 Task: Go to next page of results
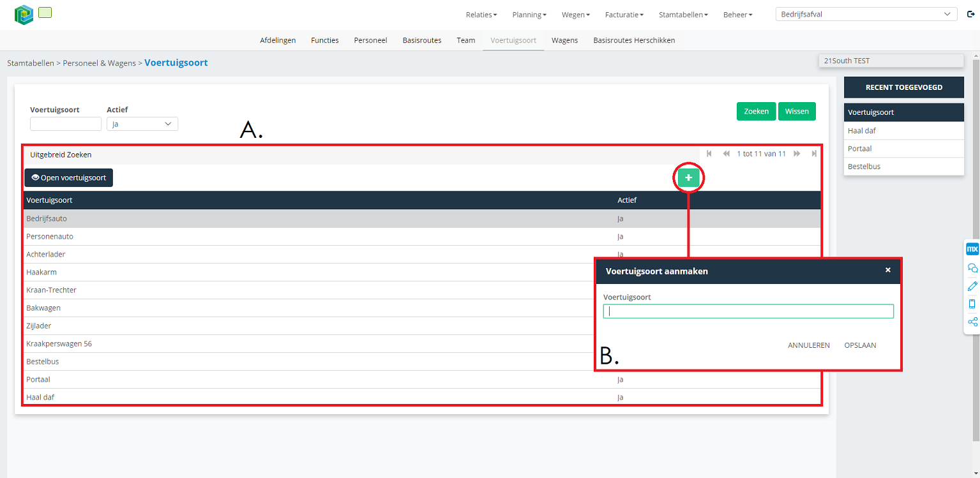tap(797, 154)
